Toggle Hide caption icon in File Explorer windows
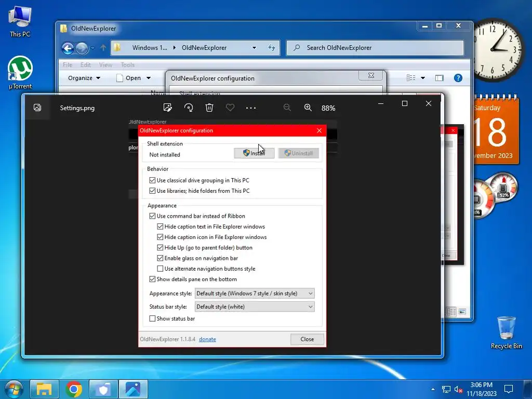The height and width of the screenshot is (399, 532). point(160,237)
